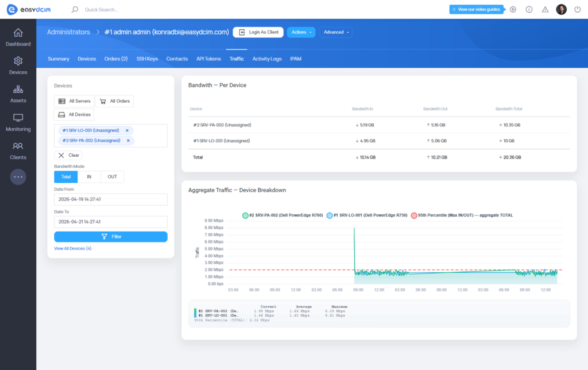Open the All Orders selector
This screenshot has height=370, width=588.
point(114,101)
